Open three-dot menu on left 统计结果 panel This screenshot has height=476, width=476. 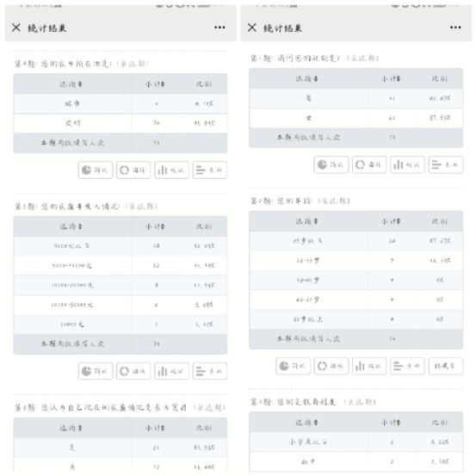(219, 28)
